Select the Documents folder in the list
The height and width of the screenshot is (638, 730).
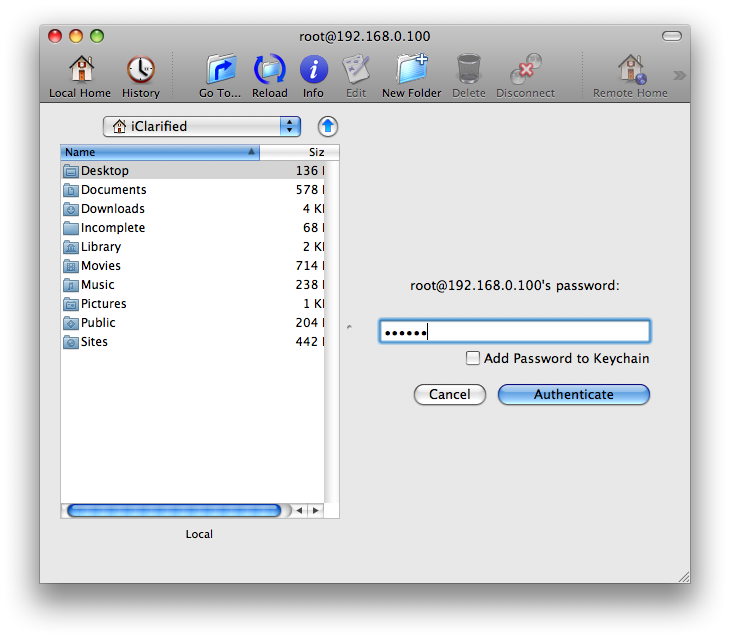[x=113, y=190]
